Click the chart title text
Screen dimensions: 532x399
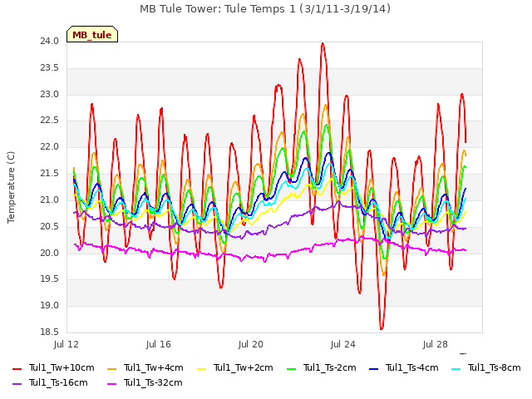pyautogui.click(x=265, y=9)
